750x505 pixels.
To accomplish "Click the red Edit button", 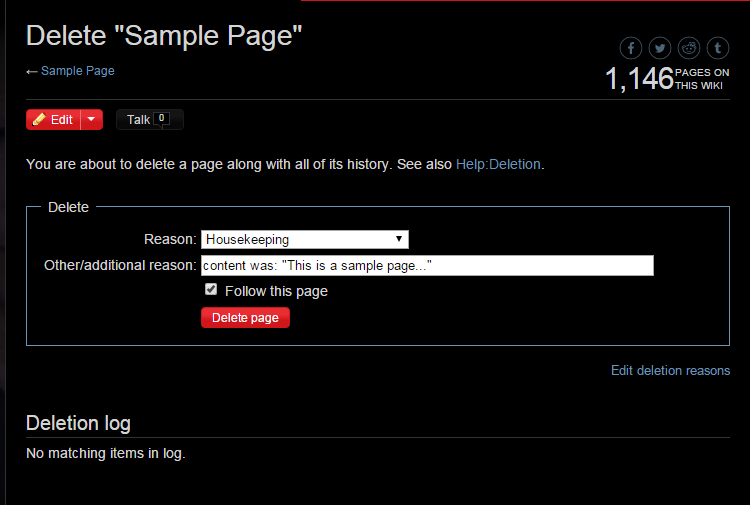I will [x=54, y=119].
